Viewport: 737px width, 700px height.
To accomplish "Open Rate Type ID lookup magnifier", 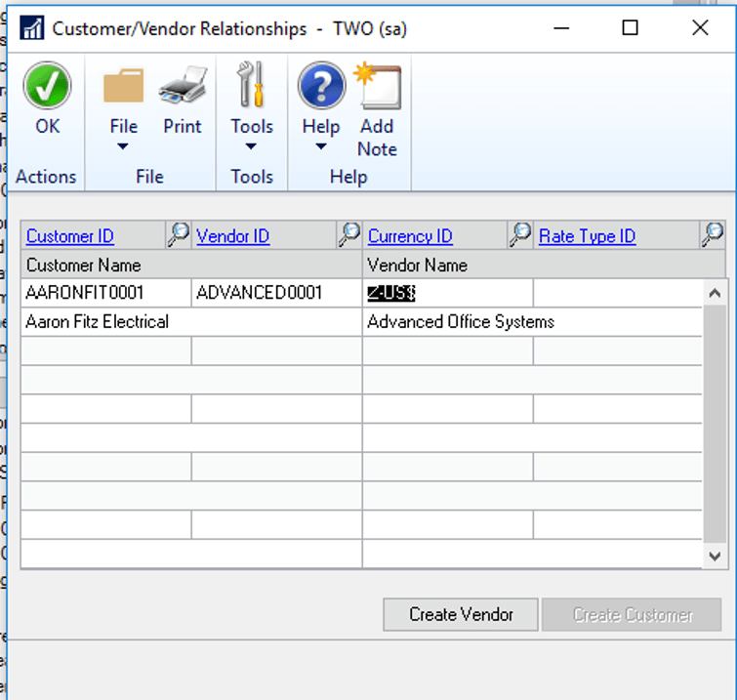I will pyautogui.click(x=713, y=234).
